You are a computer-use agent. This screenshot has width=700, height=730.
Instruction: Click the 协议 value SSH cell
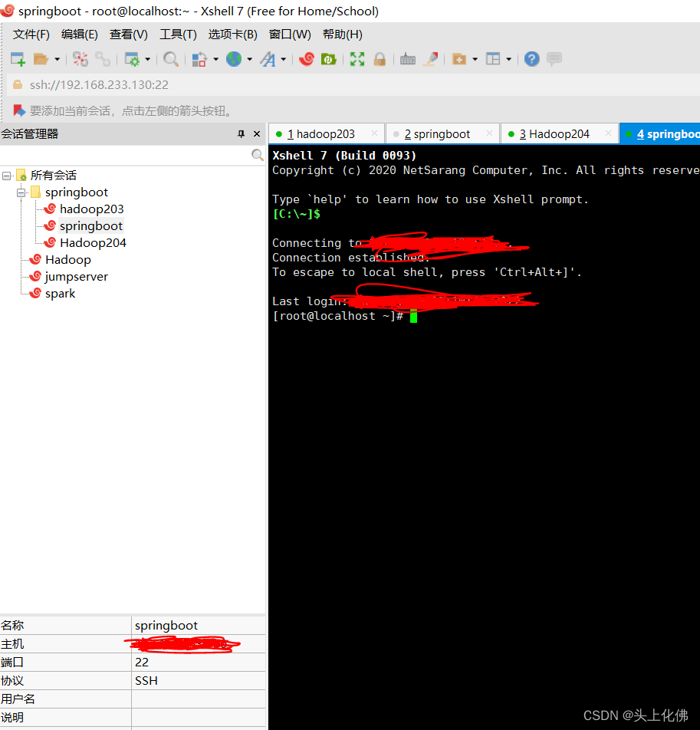199,681
